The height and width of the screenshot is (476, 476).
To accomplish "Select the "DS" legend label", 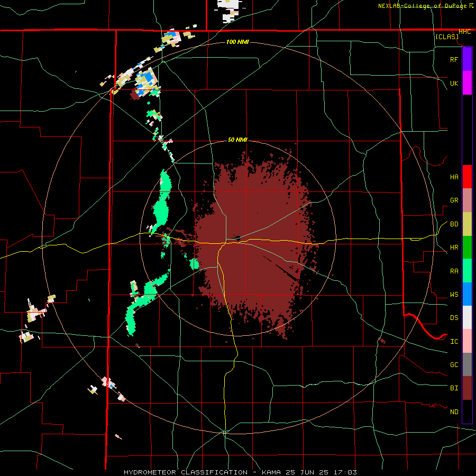I will coord(454,318).
